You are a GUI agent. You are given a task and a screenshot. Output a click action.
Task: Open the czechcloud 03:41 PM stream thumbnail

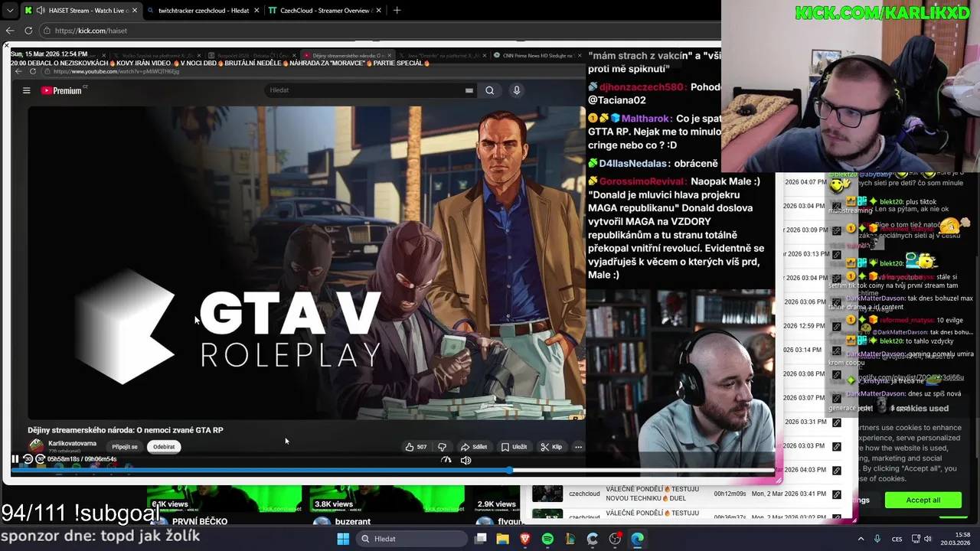(x=547, y=494)
